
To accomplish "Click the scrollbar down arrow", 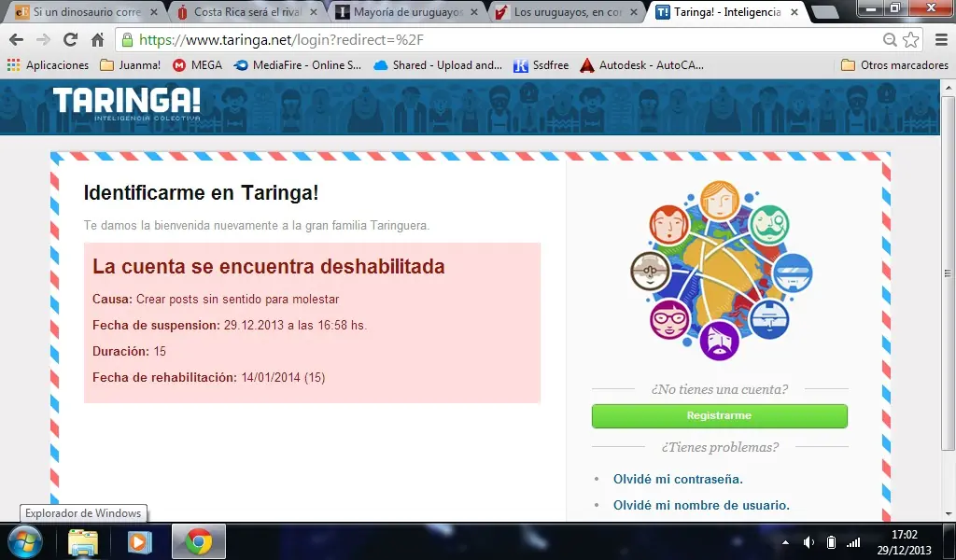I will point(948,514).
